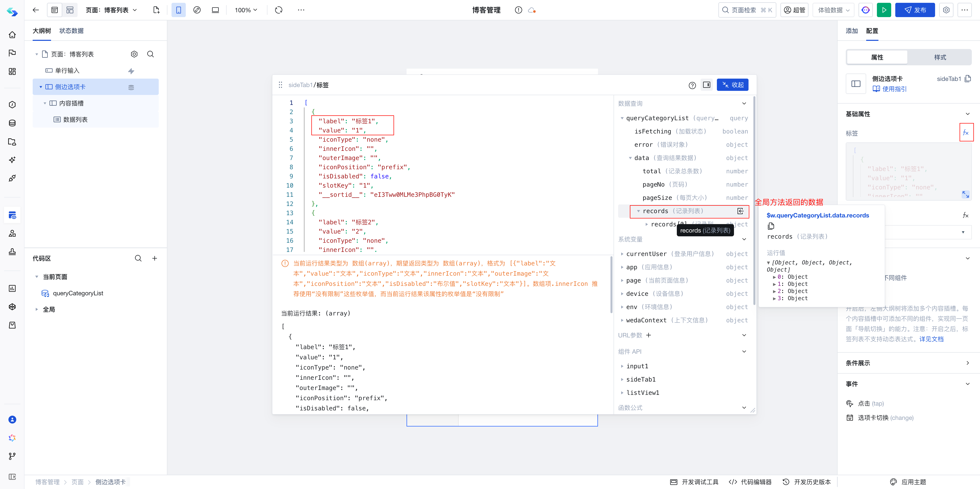Collapse the 侧边选项卡 tree node
This screenshot has width=980, height=489.
click(41, 87)
